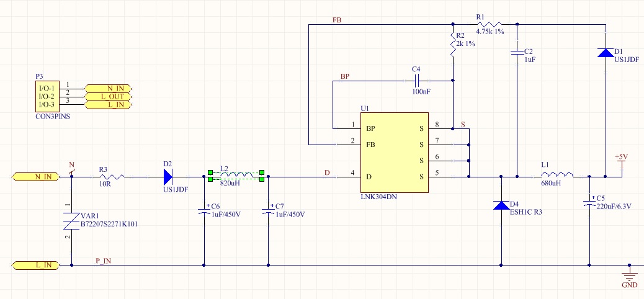Screen dimensions: 644x299
Task: Select the L_IN port at bottom left
Action: click(x=36, y=265)
